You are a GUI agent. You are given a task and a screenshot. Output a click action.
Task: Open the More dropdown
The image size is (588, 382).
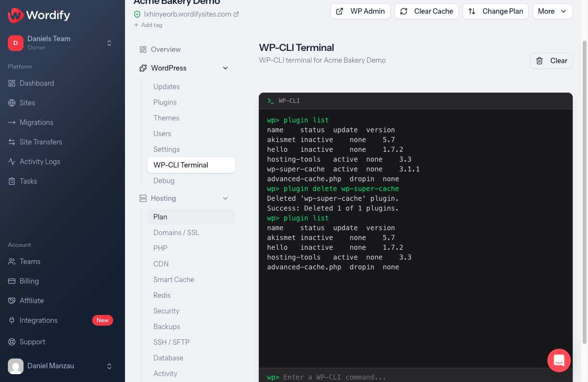552,11
